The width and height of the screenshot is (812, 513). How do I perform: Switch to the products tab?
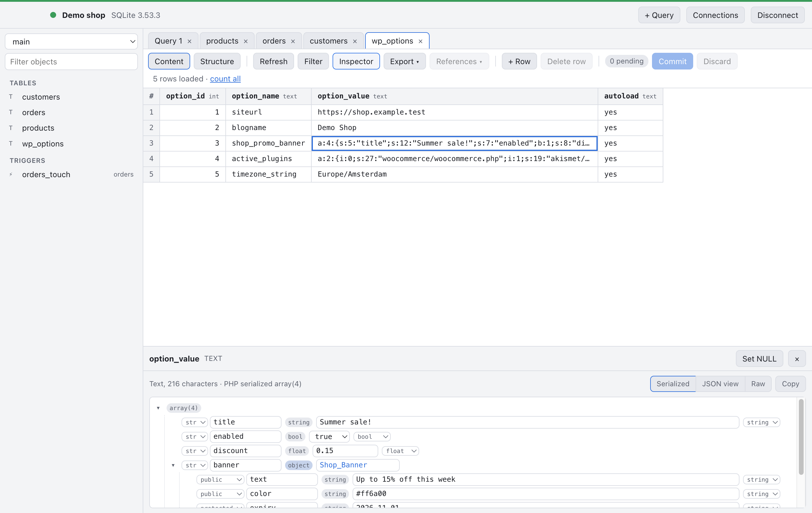point(222,41)
